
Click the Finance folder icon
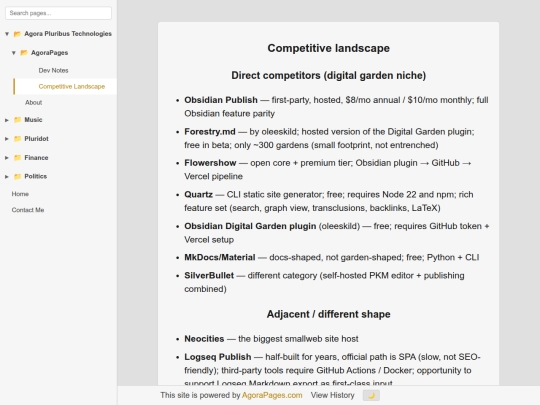17,158
